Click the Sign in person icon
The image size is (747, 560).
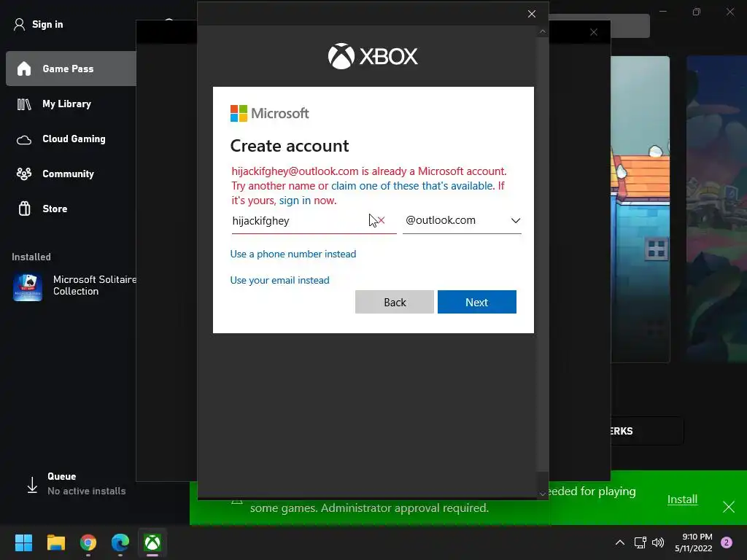19,24
